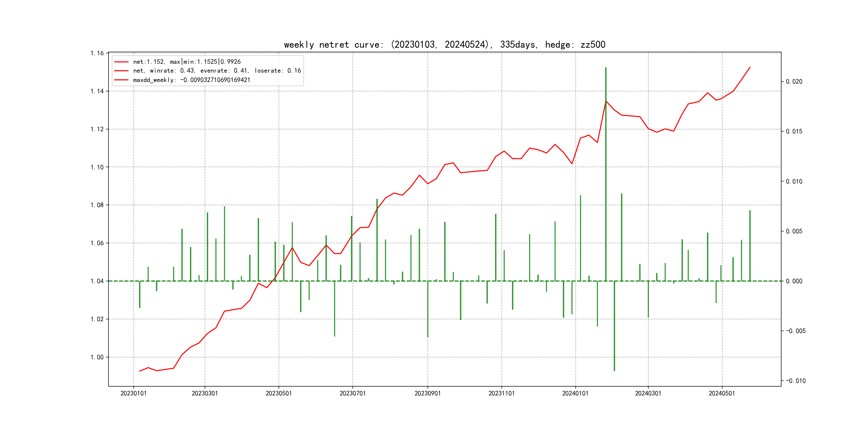The image size is (868, 434).
Task: Click x-axis label 20230501
Action: (279, 394)
